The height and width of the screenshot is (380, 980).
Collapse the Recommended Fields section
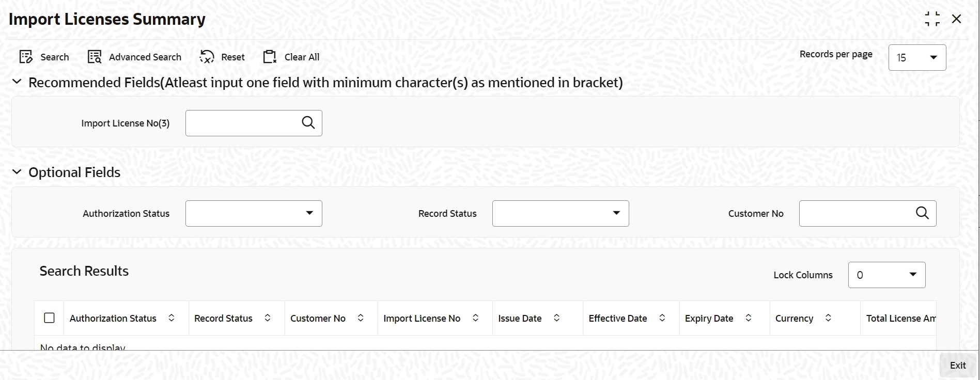coord(17,82)
